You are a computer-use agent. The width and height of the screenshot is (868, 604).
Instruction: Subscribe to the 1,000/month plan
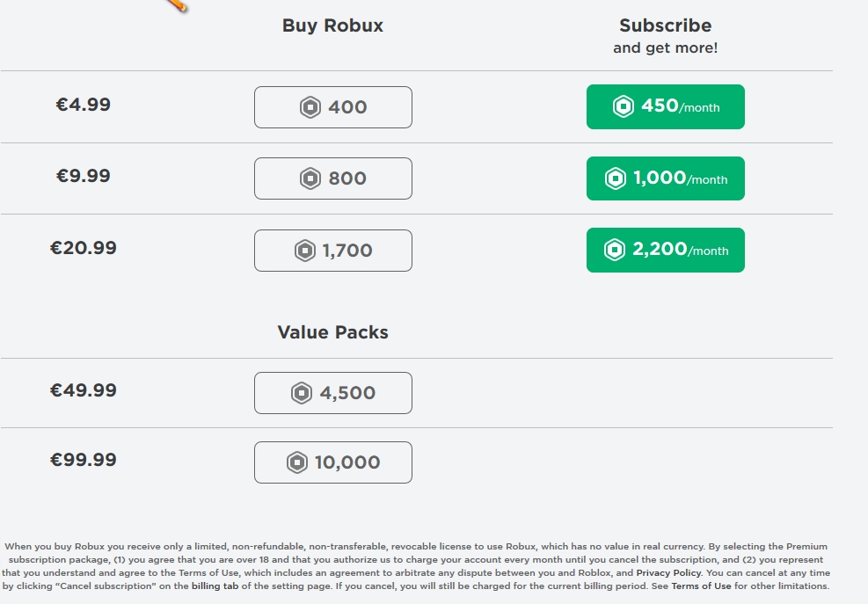pyautogui.click(x=665, y=178)
